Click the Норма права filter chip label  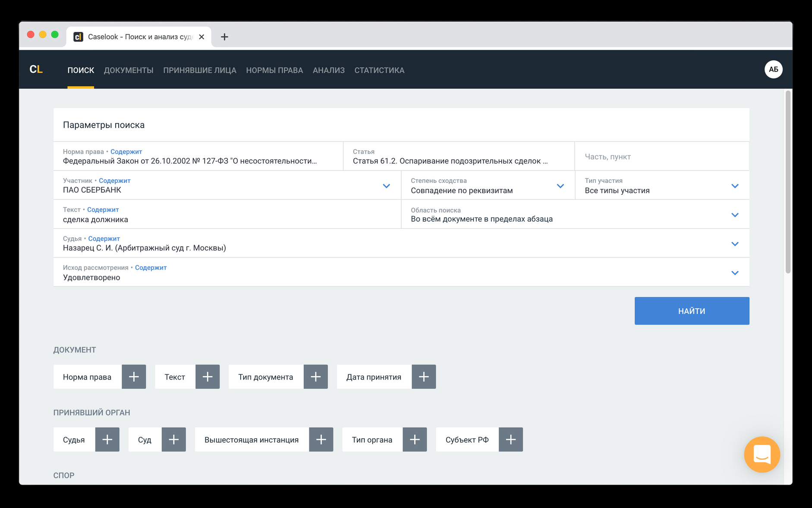click(x=87, y=376)
